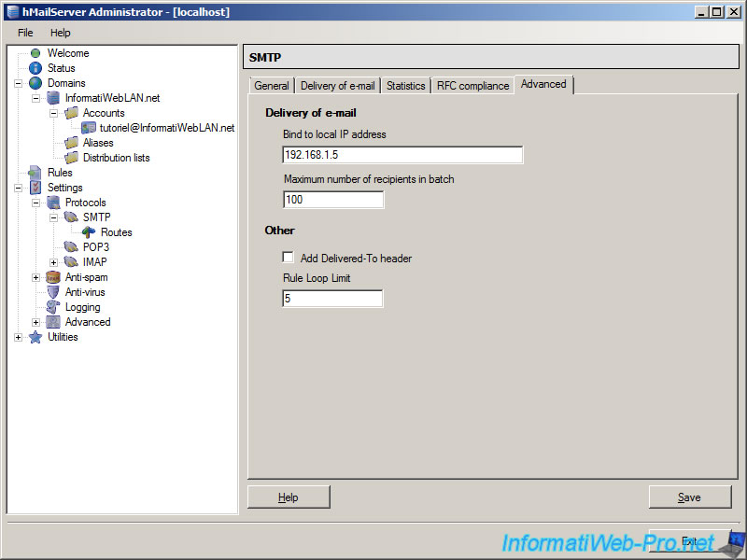Select the Rules icon in sidebar

click(x=35, y=173)
